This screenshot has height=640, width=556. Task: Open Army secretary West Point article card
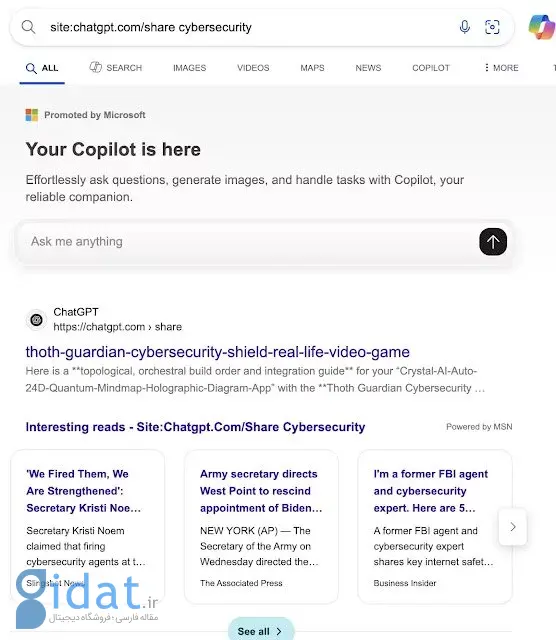click(261, 527)
